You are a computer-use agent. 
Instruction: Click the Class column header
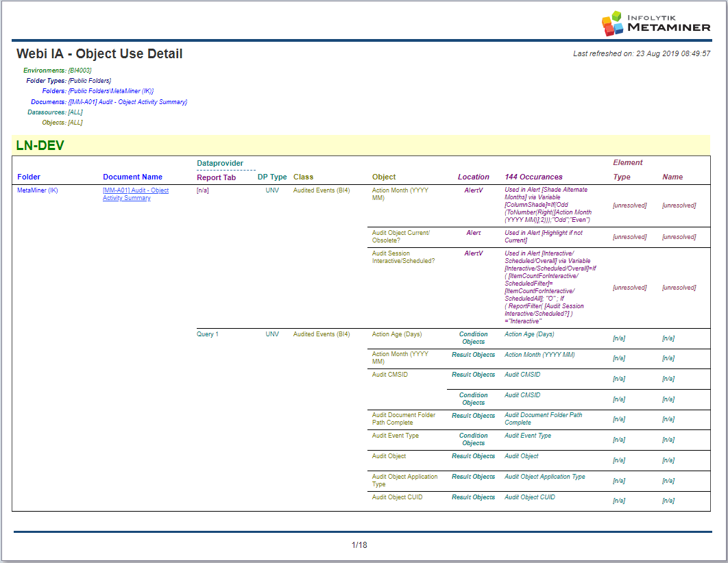pos(303,177)
